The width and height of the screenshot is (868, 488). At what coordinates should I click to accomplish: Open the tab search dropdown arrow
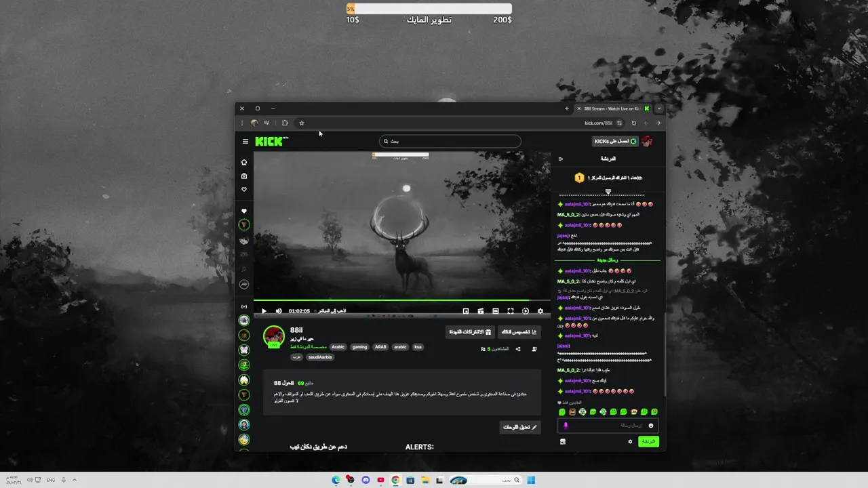(x=658, y=108)
